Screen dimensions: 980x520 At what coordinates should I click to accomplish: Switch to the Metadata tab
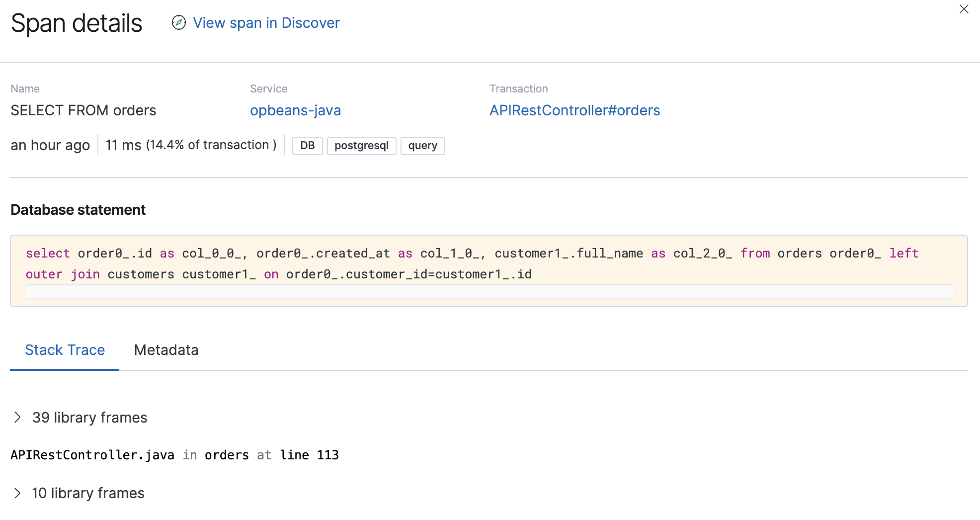166,350
